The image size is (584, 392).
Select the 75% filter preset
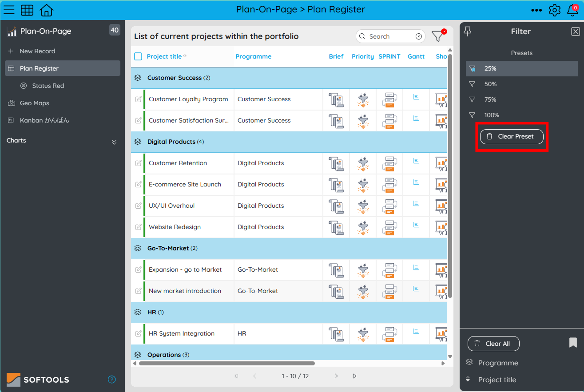click(521, 99)
